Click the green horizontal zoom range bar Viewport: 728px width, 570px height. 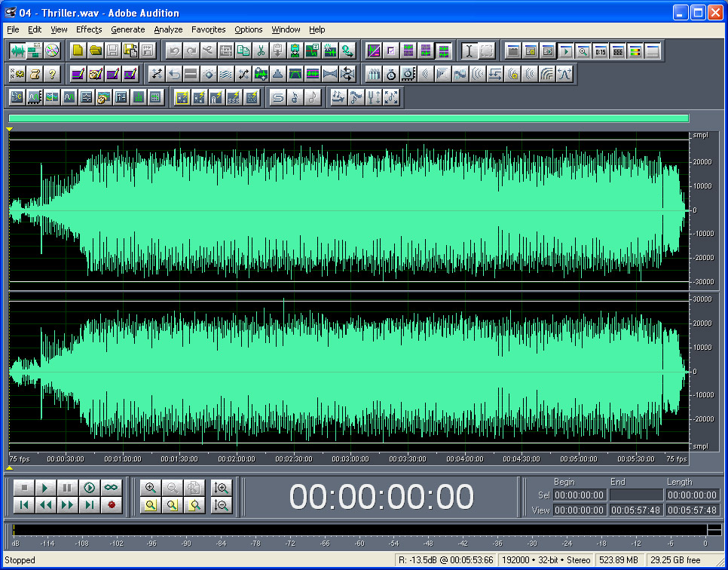pos(348,118)
